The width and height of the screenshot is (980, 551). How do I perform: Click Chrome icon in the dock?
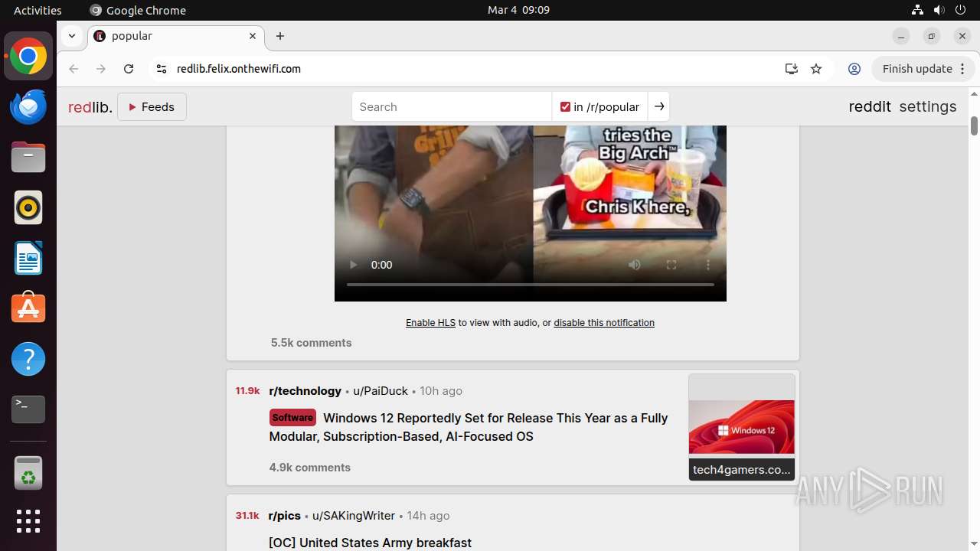(28, 57)
